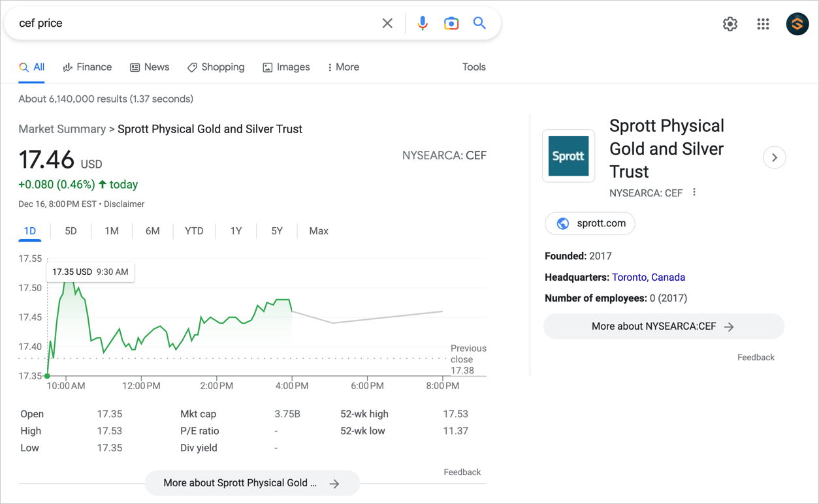Screen dimensions: 819x504
Task: Open the Toronto, Canada headquarters link
Action: tap(648, 277)
